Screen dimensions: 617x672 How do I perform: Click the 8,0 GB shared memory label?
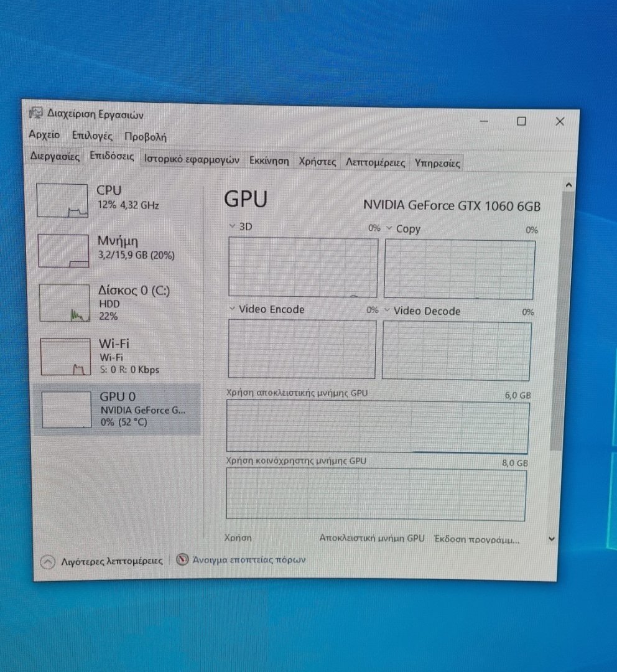tap(515, 463)
